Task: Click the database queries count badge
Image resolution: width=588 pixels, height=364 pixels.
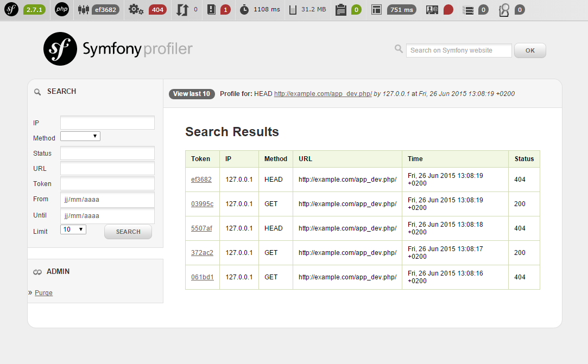Action: point(483,10)
